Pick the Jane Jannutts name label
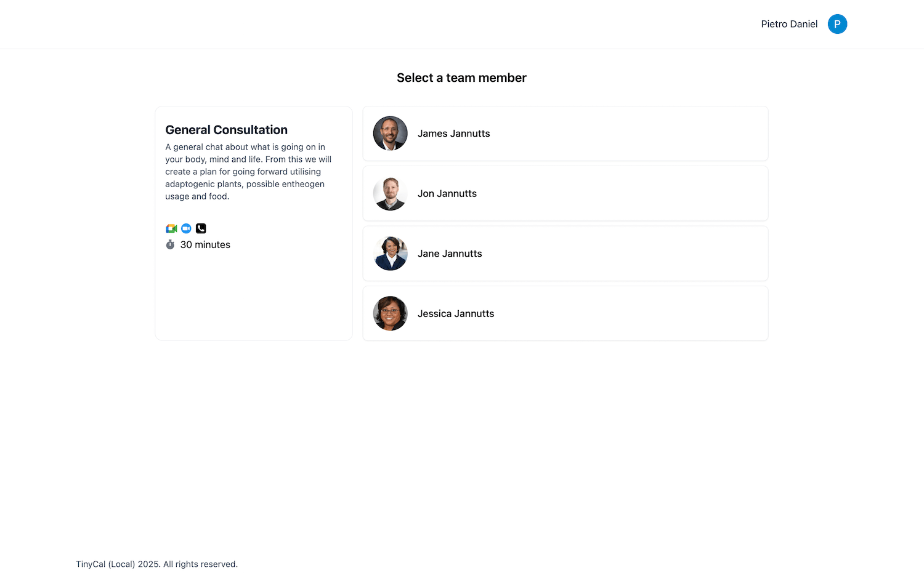Viewport: 924px width, 586px height. pos(450,254)
